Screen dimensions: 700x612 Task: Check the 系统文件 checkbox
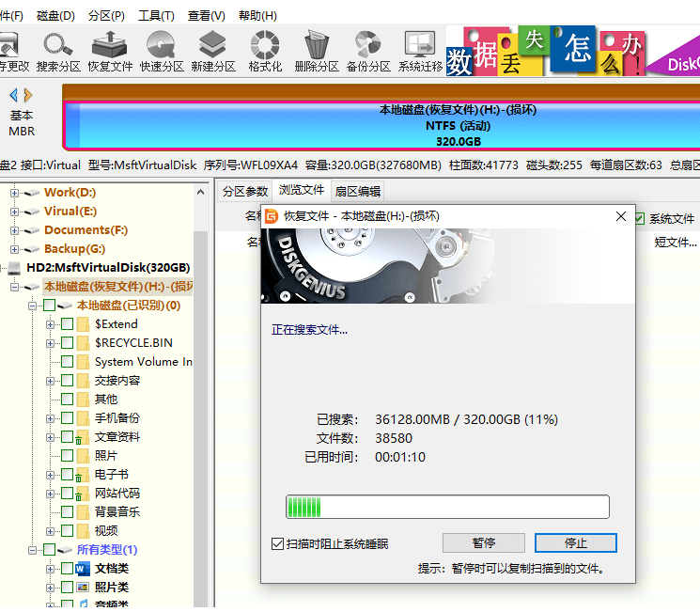click(x=640, y=219)
